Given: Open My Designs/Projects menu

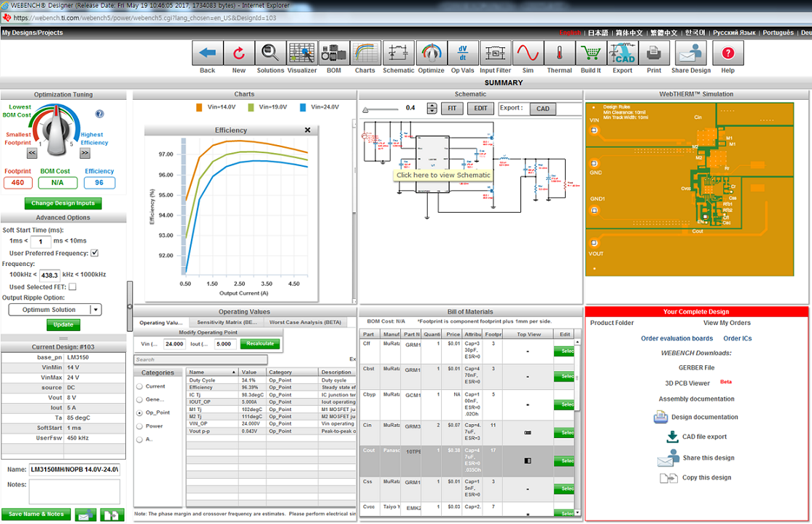Looking at the screenshot, I should pos(33,33).
